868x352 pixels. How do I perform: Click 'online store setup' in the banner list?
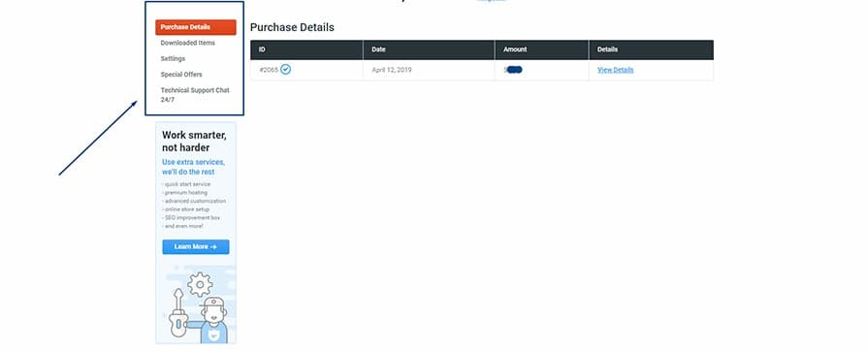point(186,209)
